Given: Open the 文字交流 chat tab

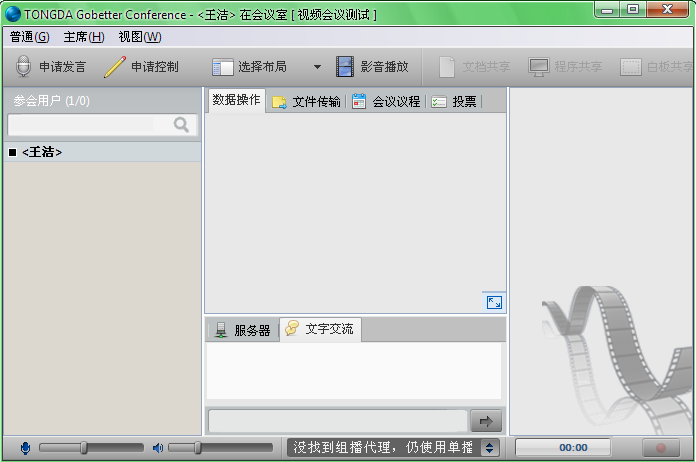Looking at the screenshot, I should [320, 329].
